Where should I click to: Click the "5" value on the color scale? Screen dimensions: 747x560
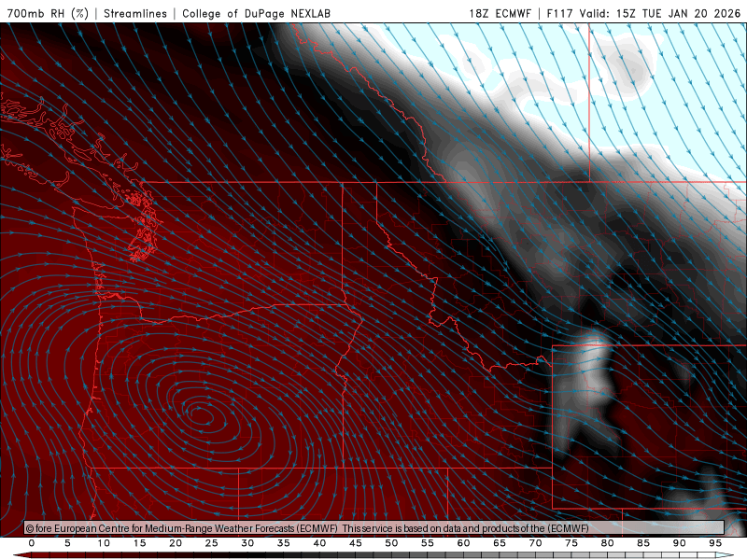pos(67,543)
